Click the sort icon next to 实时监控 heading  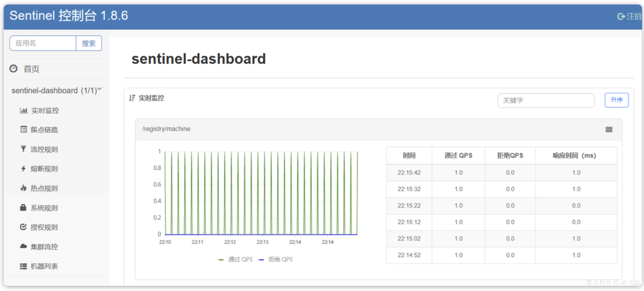tap(132, 98)
